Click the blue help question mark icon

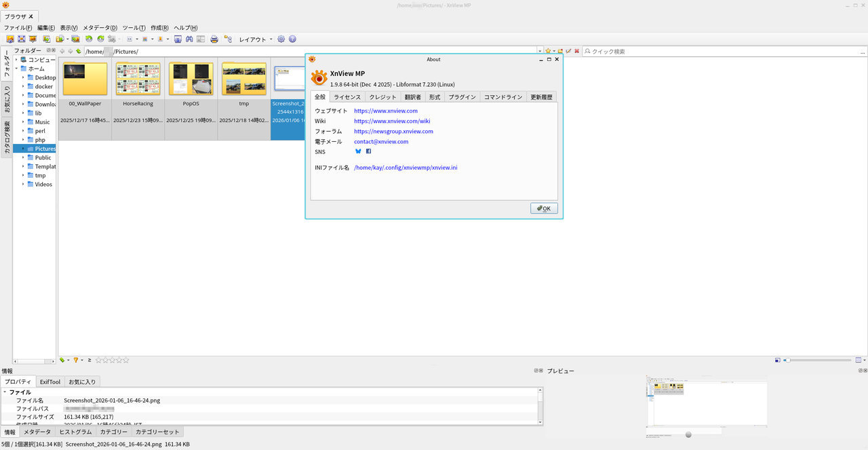coord(292,39)
